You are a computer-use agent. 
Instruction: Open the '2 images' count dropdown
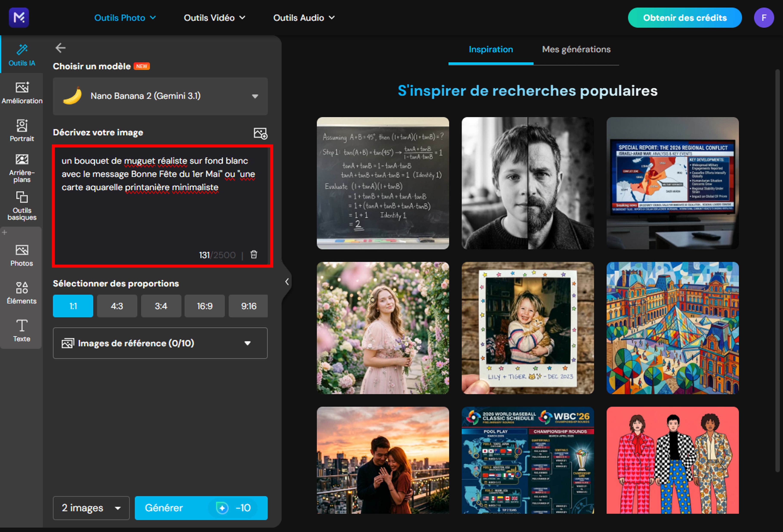pyautogui.click(x=91, y=508)
